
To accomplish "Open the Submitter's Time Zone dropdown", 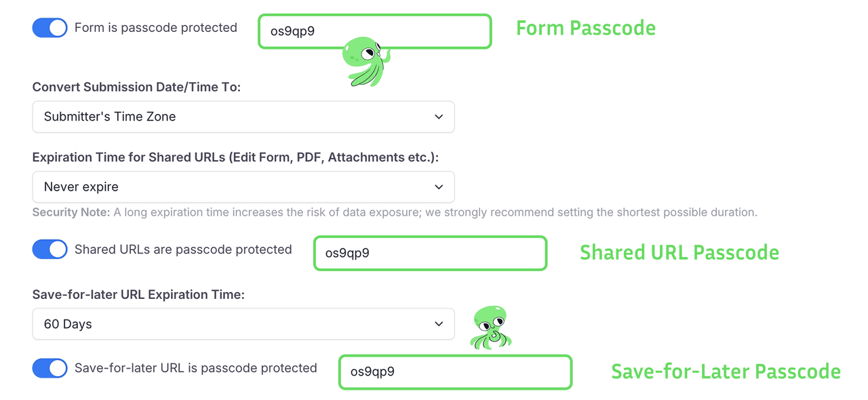I will click(243, 117).
